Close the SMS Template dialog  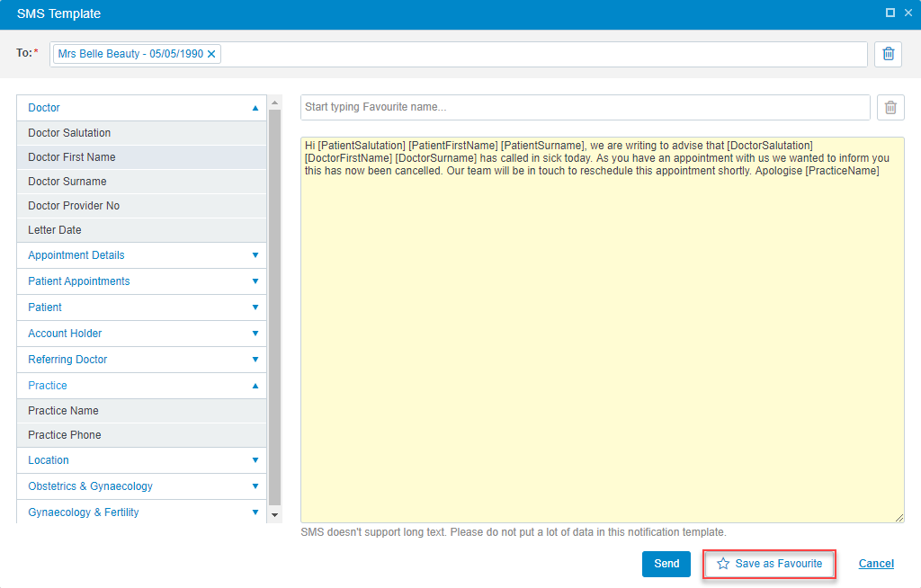click(908, 13)
